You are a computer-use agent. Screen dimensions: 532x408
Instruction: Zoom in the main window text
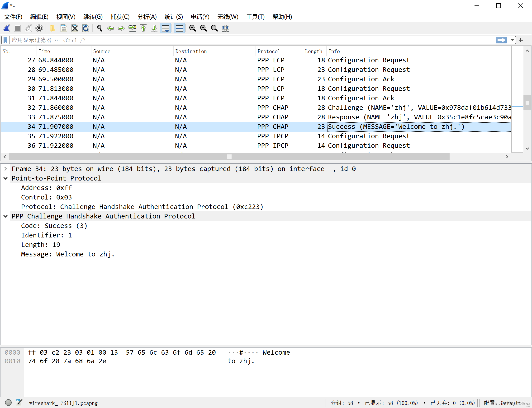(x=193, y=28)
